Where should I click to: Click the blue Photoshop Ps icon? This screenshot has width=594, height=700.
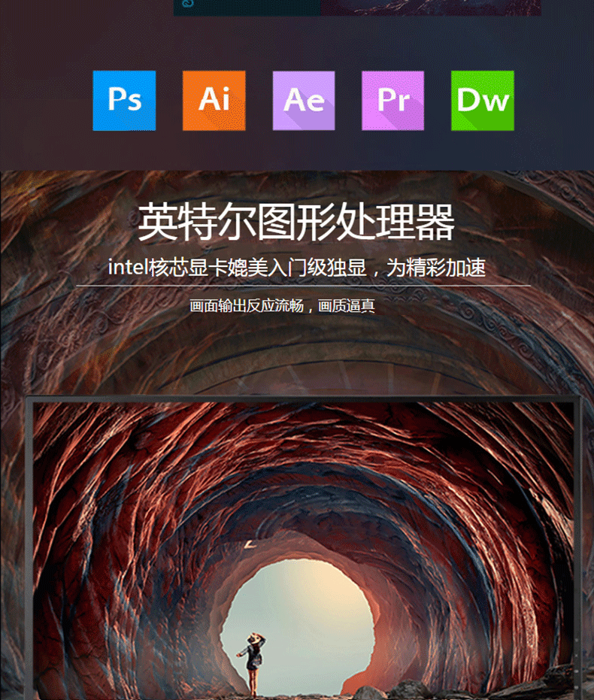pyautogui.click(x=124, y=101)
